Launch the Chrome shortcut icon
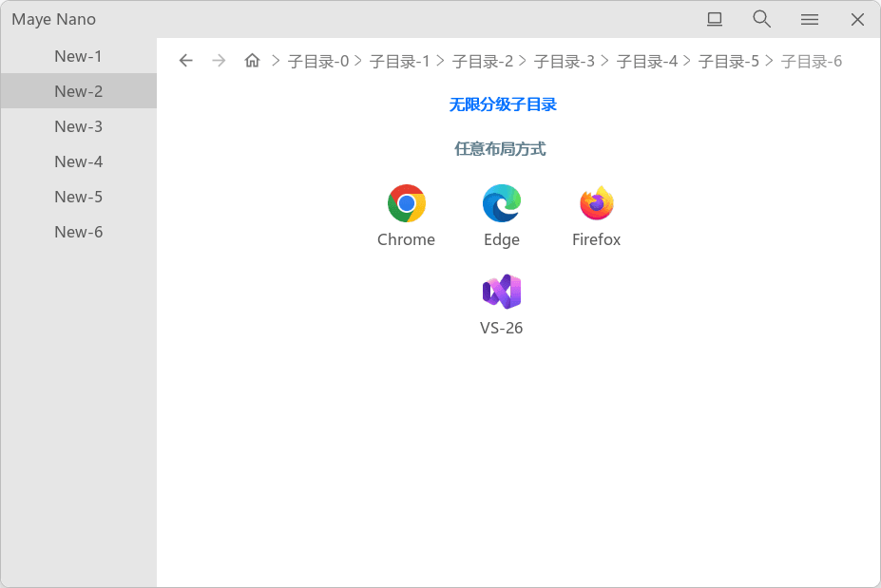Screen dimensions: 881x588 [x=406, y=203]
